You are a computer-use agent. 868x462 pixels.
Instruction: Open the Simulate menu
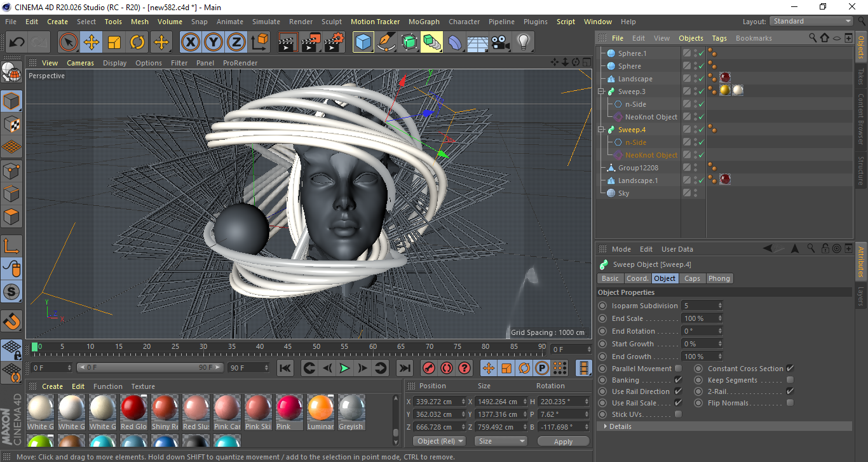[x=266, y=22]
